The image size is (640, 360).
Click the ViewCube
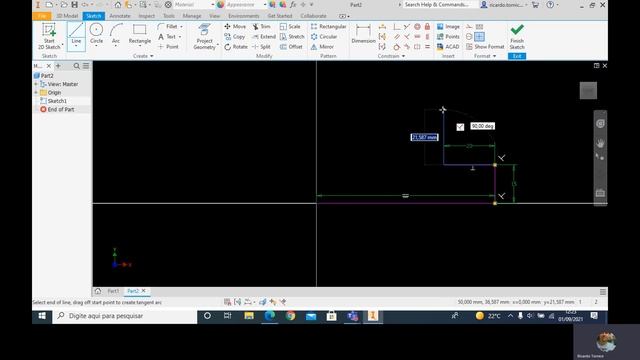(x=588, y=90)
